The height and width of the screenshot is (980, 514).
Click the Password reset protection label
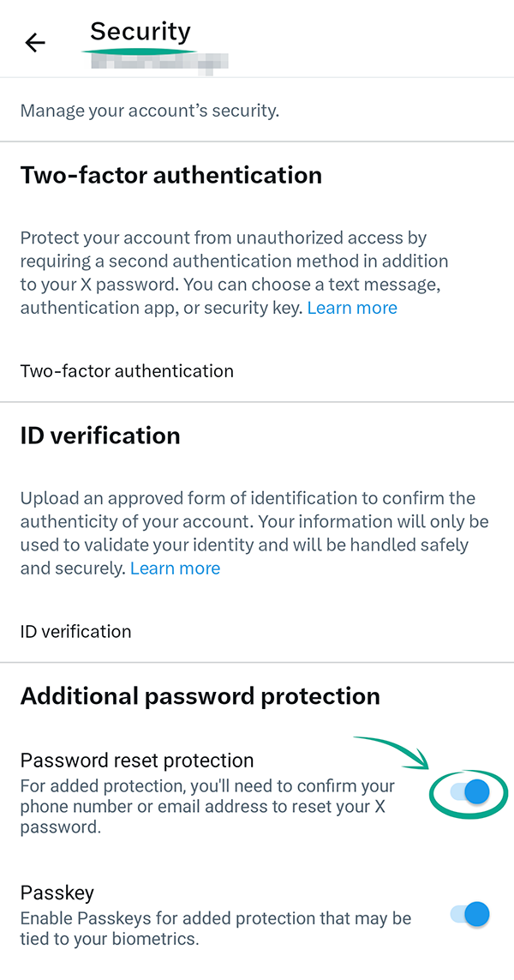coord(137,761)
